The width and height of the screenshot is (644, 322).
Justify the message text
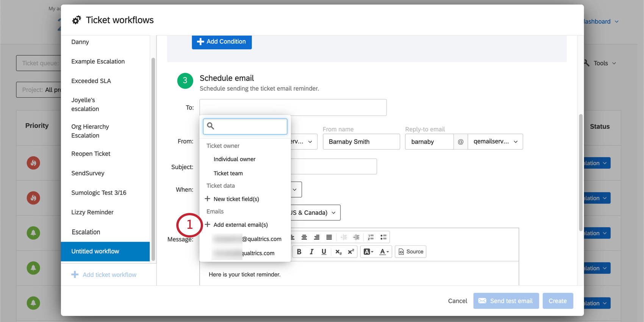coord(329,237)
